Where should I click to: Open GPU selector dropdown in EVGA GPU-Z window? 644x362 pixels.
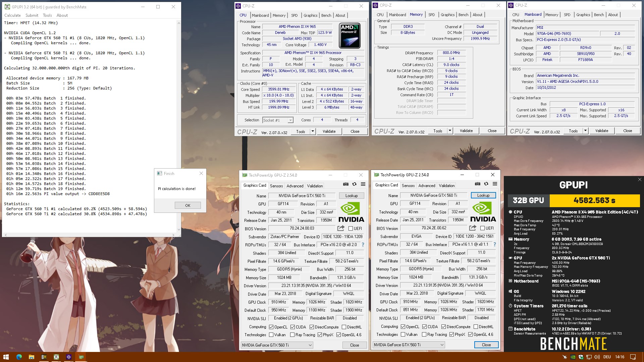409,345
